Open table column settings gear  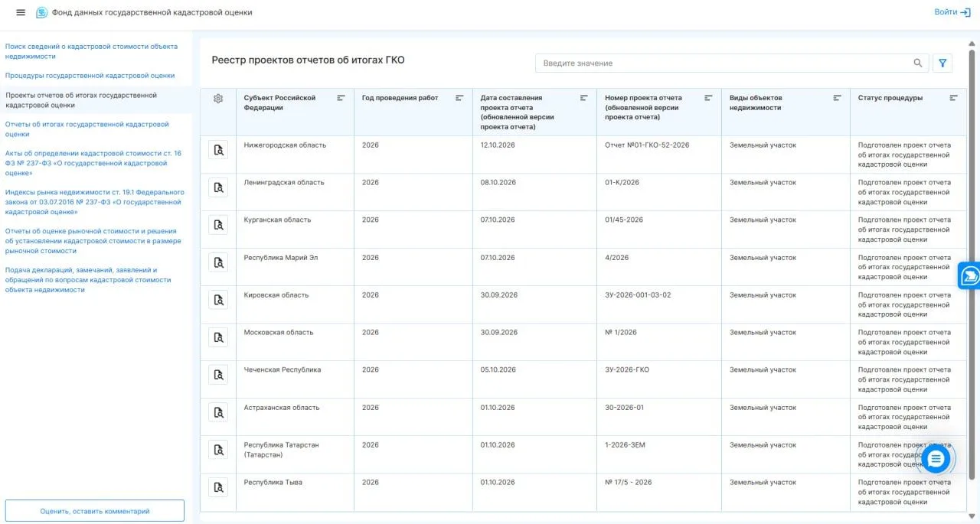(x=218, y=98)
